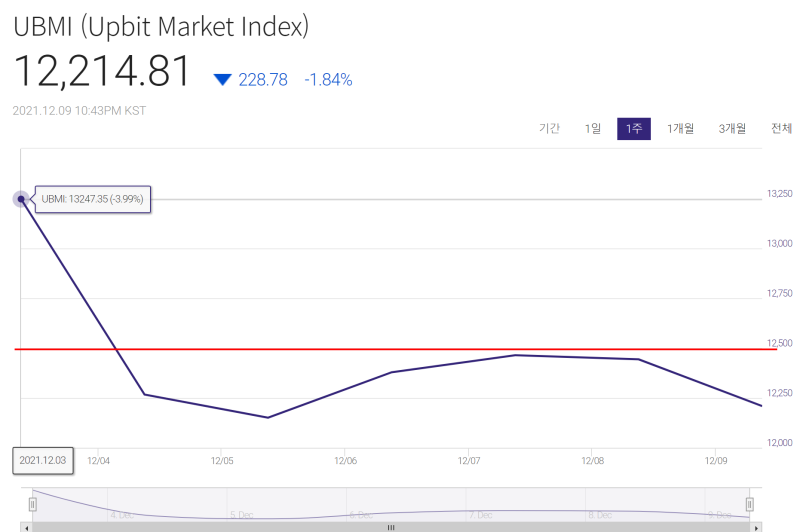
Task: Select the 1개월 range tab
Action: point(680,129)
